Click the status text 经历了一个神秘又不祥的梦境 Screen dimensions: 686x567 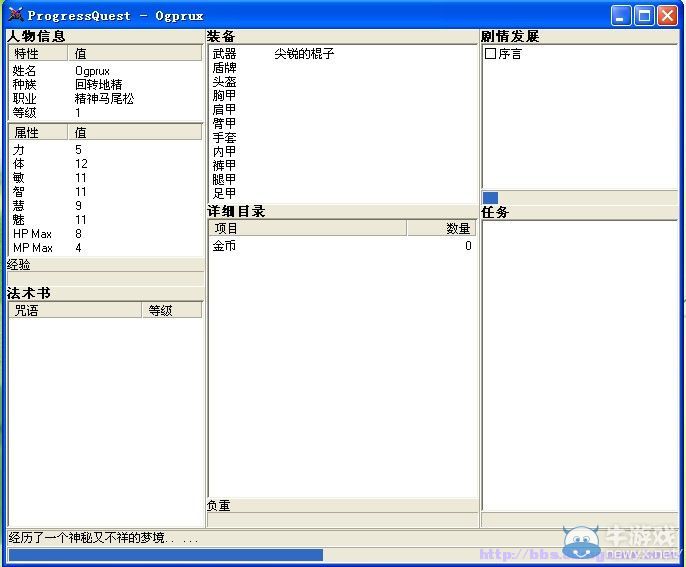coord(103,537)
